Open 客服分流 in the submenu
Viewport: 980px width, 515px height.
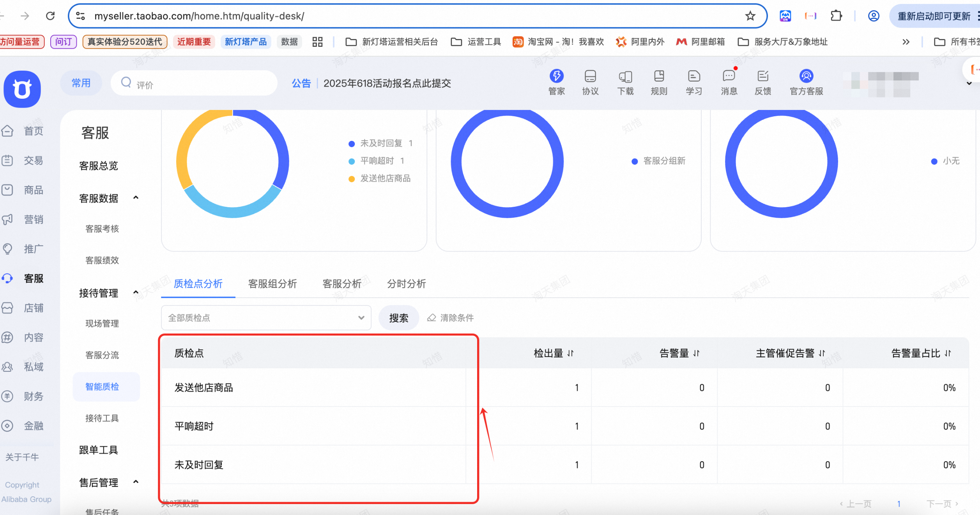point(102,355)
